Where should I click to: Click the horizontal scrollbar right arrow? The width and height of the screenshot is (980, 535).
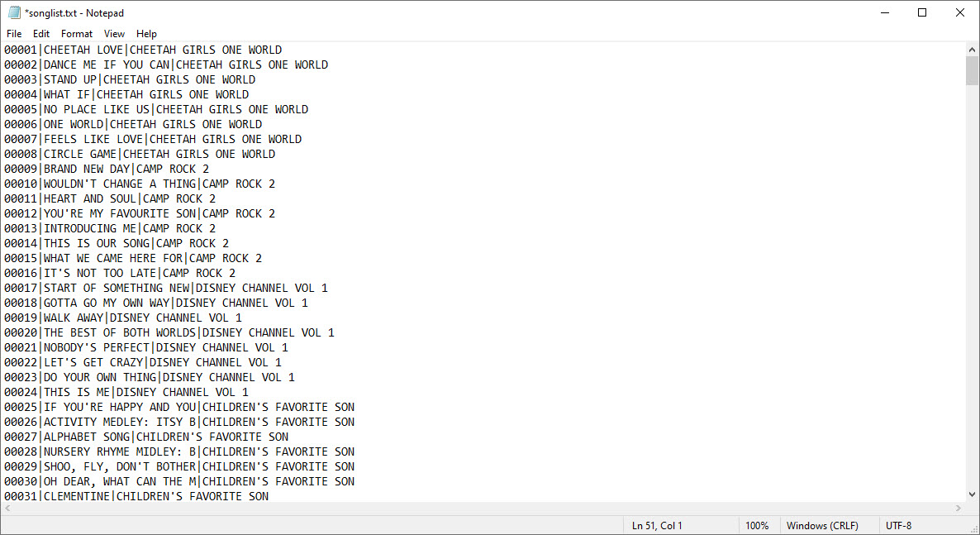(959, 508)
